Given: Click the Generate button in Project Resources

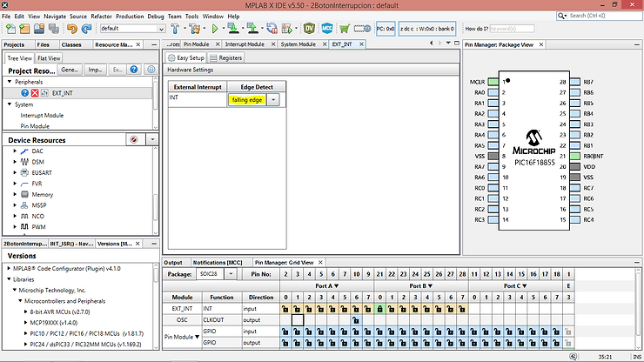Looking at the screenshot, I should point(70,70).
